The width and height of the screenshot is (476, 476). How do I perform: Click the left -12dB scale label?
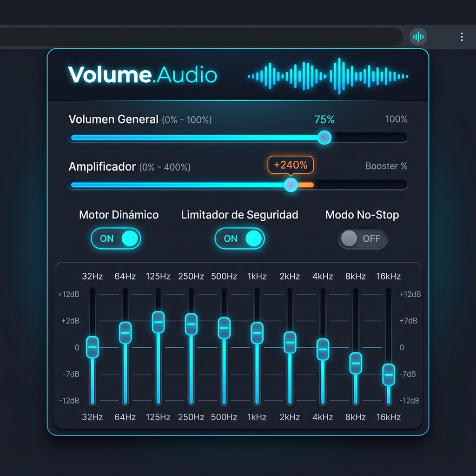click(69, 401)
